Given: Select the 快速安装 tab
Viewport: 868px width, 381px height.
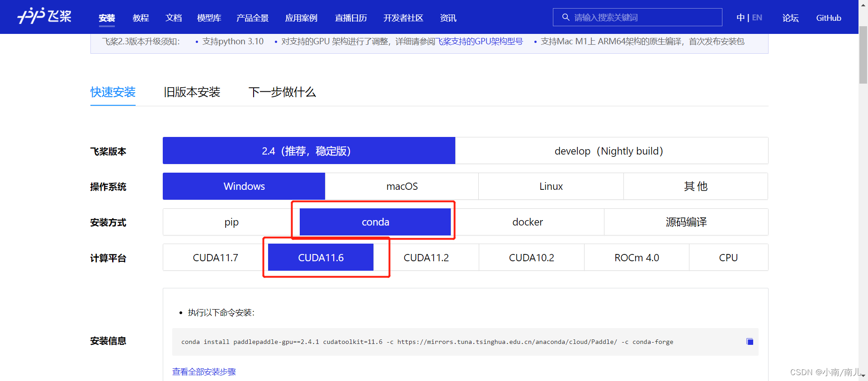Looking at the screenshot, I should point(113,92).
